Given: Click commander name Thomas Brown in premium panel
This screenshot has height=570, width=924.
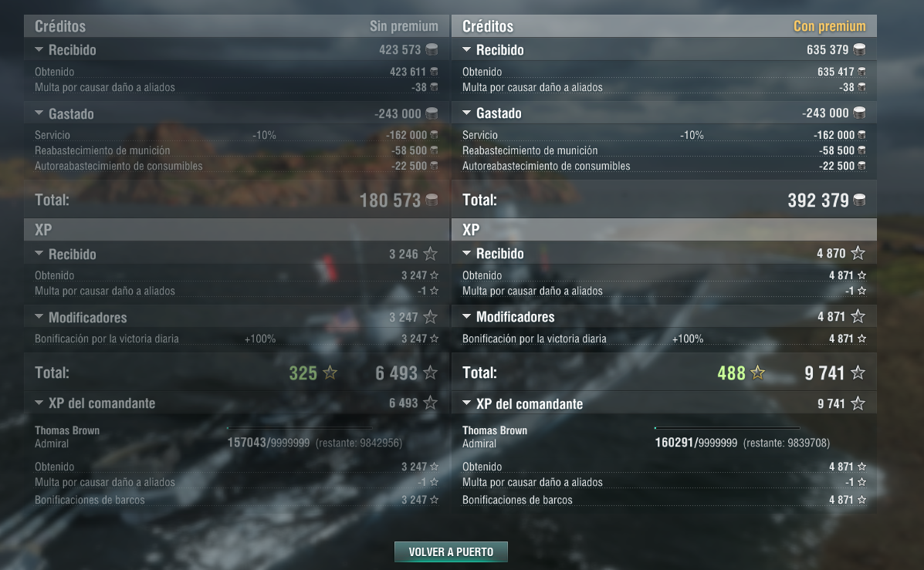Looking at the screenshot, I should tap(494, 430).
